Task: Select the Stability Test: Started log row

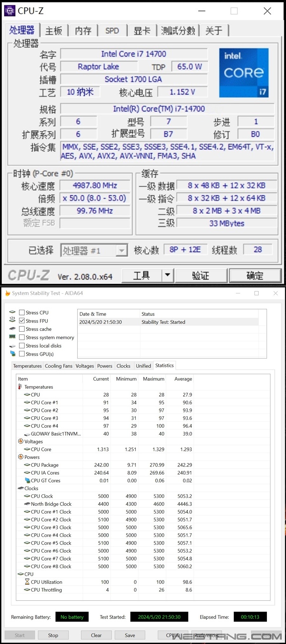Action: [x=168, y=322]
